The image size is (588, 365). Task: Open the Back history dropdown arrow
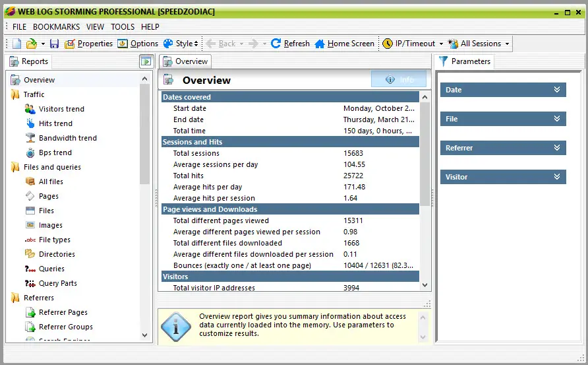click(241, 44)
